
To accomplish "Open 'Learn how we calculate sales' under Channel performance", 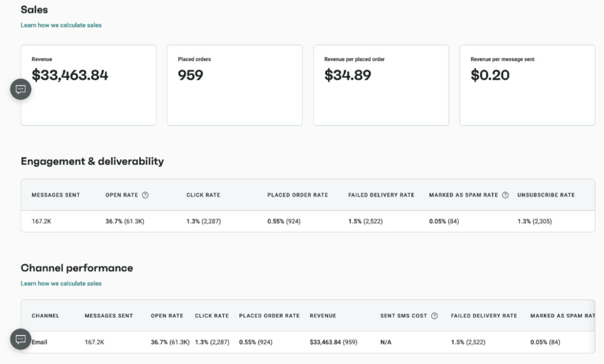I will point(61,283).
